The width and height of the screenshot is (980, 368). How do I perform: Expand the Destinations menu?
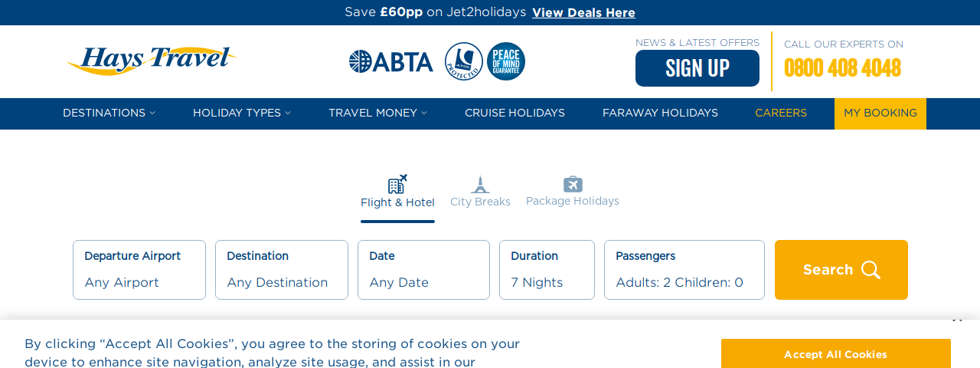[x=109, y=113]
